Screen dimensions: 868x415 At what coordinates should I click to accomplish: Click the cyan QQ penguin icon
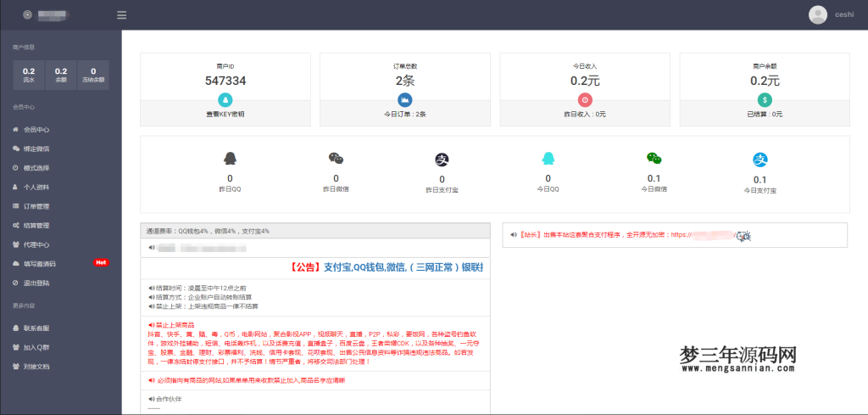(548, 159)
